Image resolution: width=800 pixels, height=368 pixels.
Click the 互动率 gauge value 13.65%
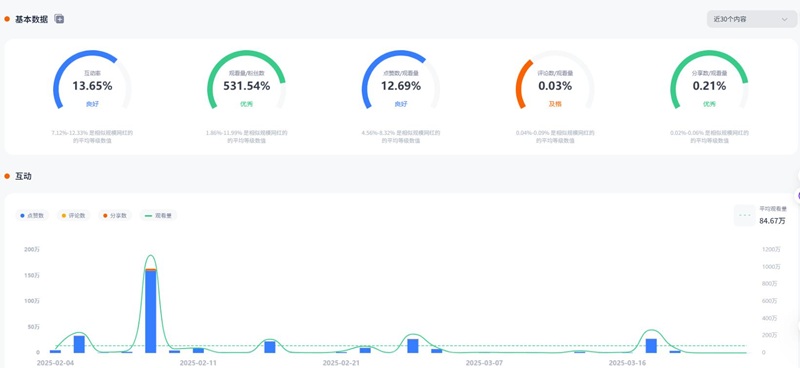coord(92,86)
